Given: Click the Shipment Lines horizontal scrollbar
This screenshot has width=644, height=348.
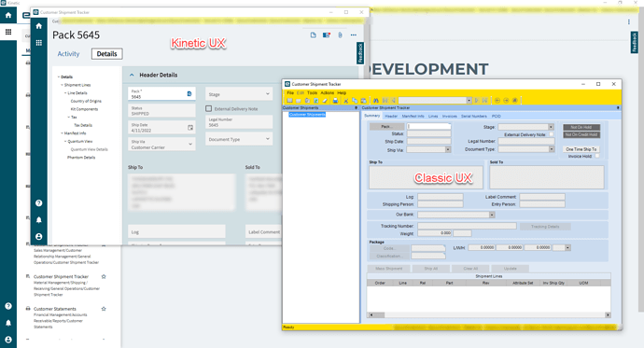Looking at the screenshot, I should click(488, 315).
